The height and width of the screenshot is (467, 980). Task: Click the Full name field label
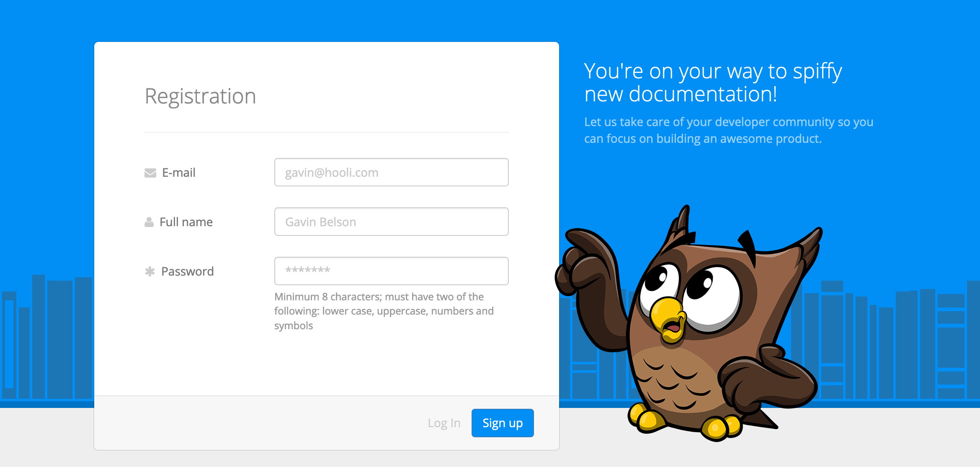186,222
